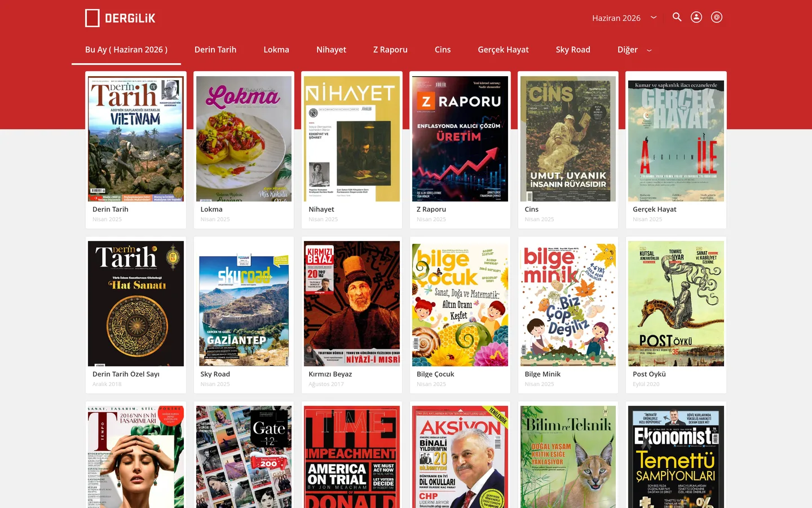Select the TIME Impeachment cover
The width and height of the screenshot is (812, 508).
[x=352, y=457]
